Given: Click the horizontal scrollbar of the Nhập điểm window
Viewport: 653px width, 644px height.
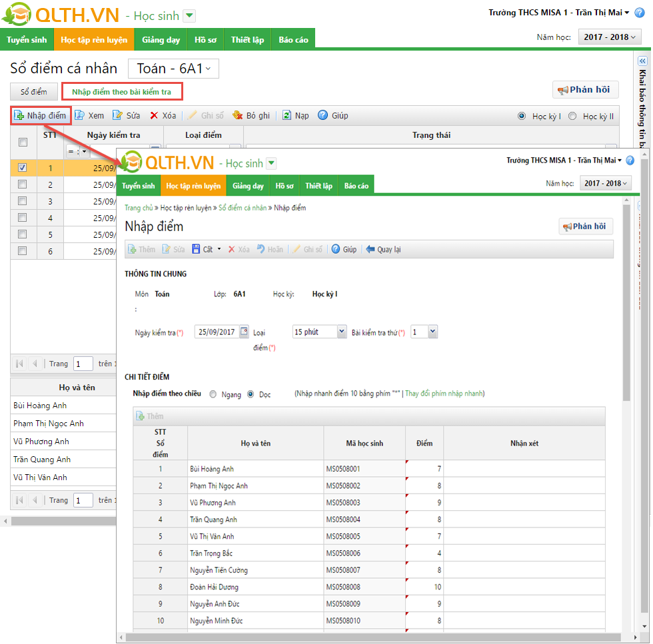Looking at the screenshot, I should pyautogui.click(x=373, y=637).
